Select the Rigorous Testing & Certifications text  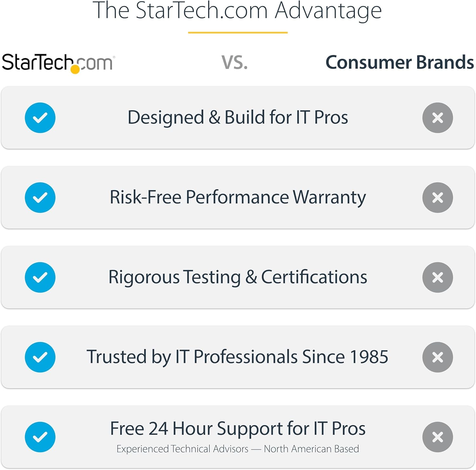point(238,277)
